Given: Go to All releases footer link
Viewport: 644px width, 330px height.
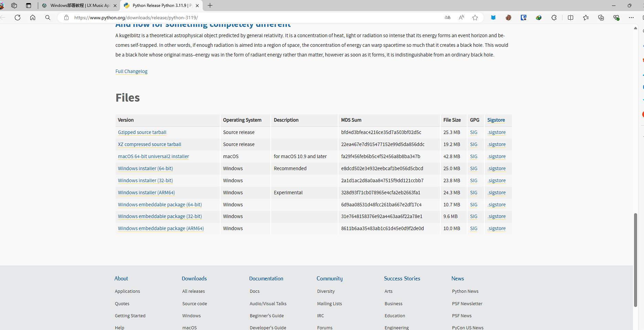Looking at the screenshot, I should tap(193, 291).
